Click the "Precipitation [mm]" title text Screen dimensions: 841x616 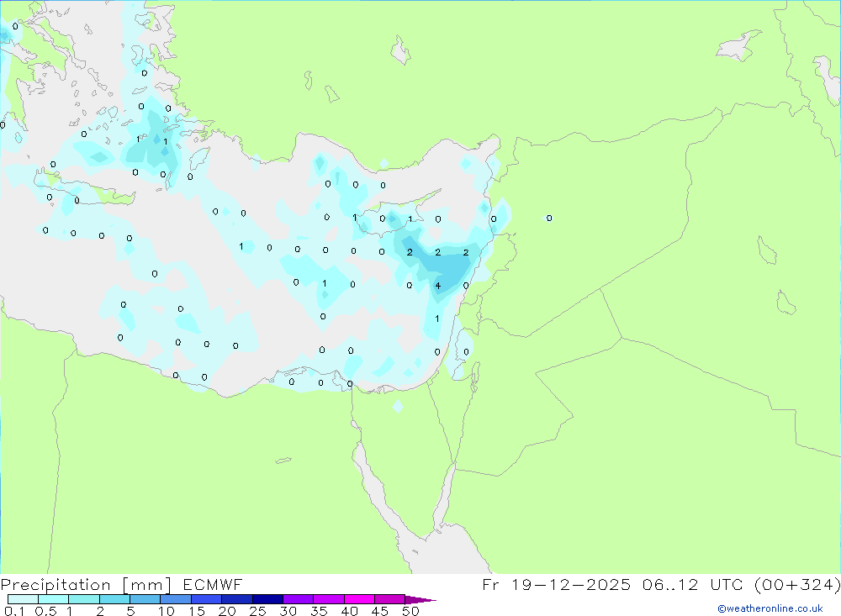click(87, 585)
